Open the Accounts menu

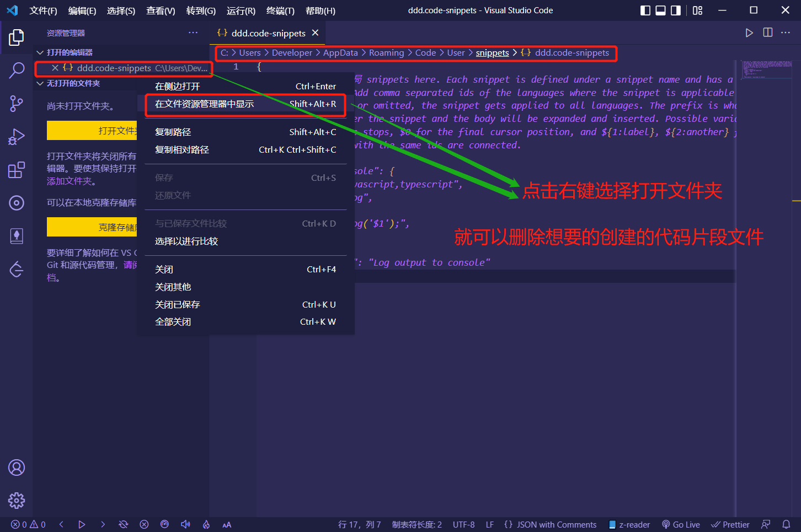pyautogui.click(x=17, y=467)
